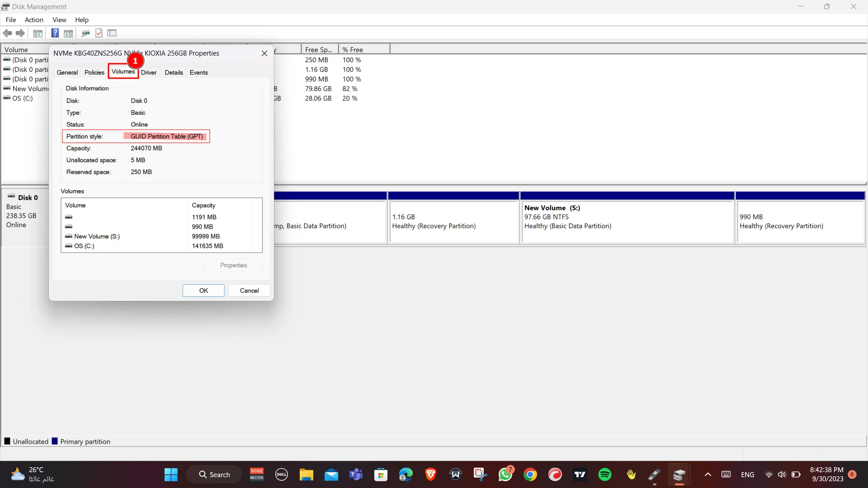Screen dimensions: 868x488
Task: Click the volume speaker tray icon
Action: 782,474
